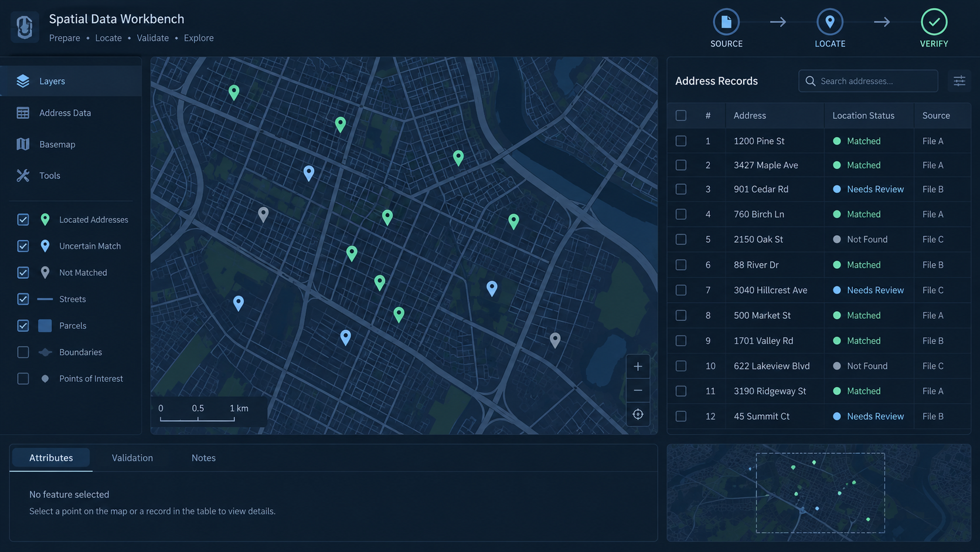Select the gray not-matched pin near lower right of map
The image size is (980, 552).
[555, 340]
